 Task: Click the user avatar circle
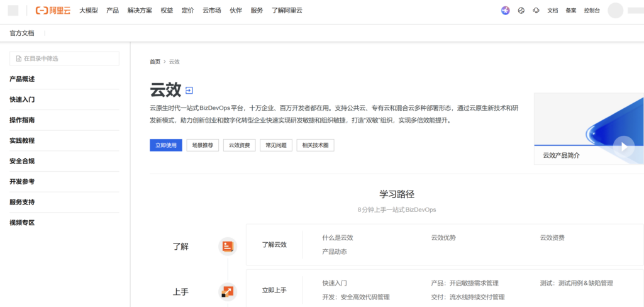coord(615,11)
